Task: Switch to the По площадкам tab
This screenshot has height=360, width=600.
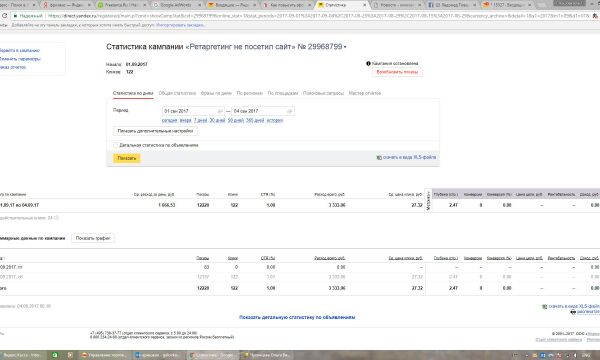Action: [x=283, y=93]
